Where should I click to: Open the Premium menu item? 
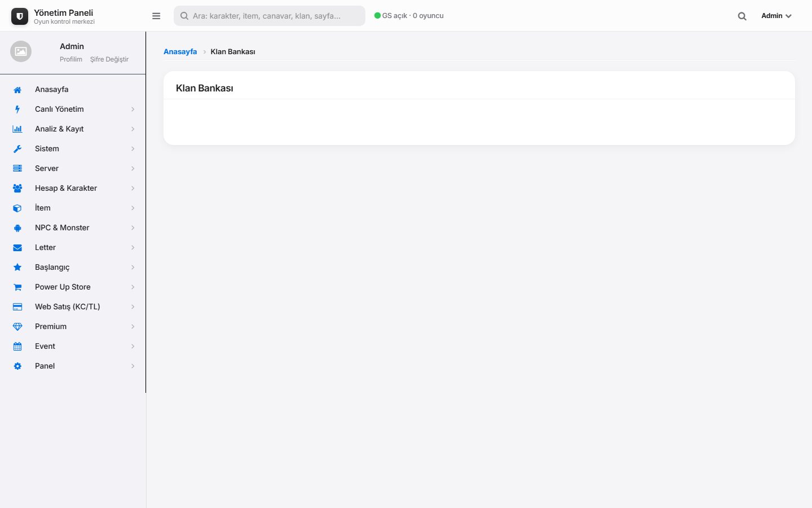coord(73,326)
